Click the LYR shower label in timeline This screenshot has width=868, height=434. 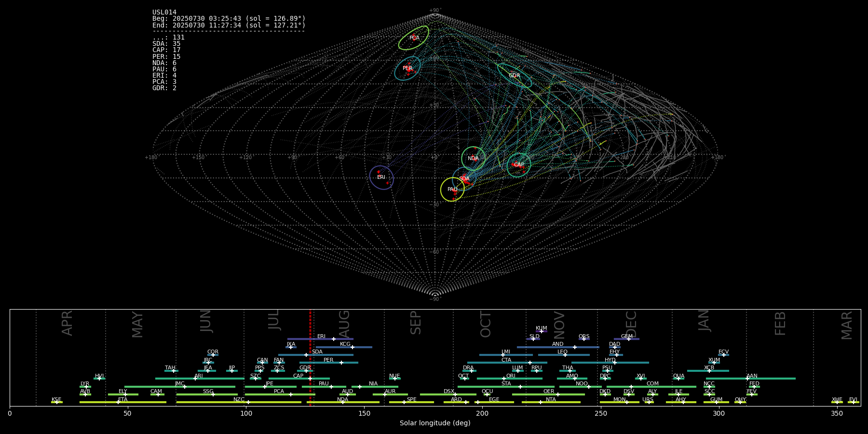pos(85,384)
